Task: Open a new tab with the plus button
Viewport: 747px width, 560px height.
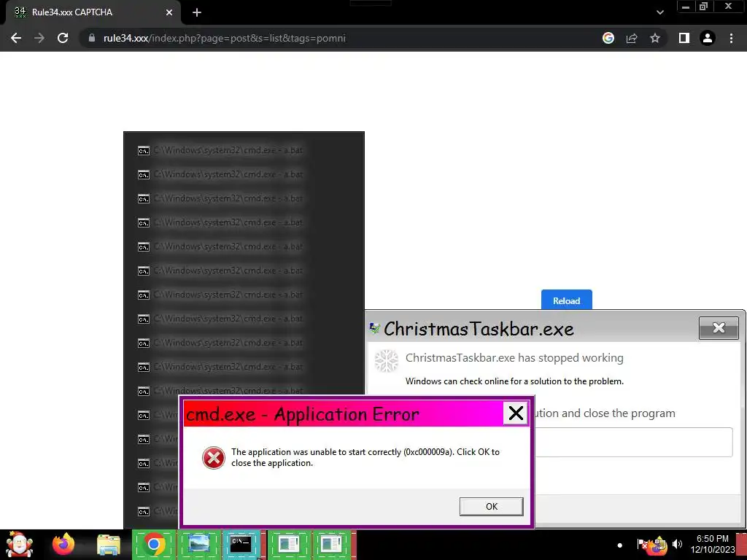Action: click(197, 12)
